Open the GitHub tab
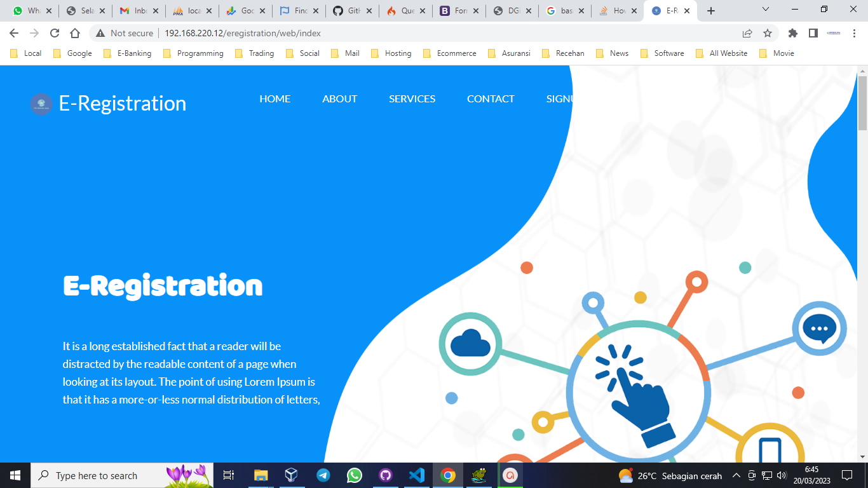Image resolution: width=868 pixels, height=488 pixels. tap(347, 11)
